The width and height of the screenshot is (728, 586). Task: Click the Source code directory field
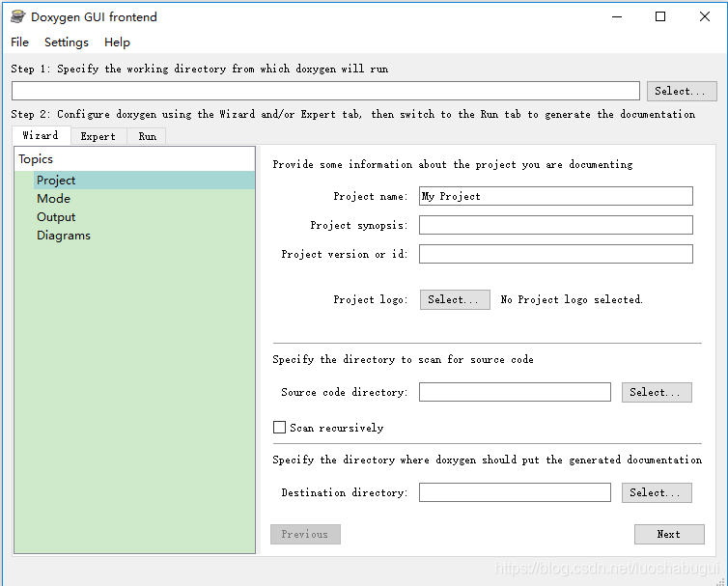click(515, 392)
